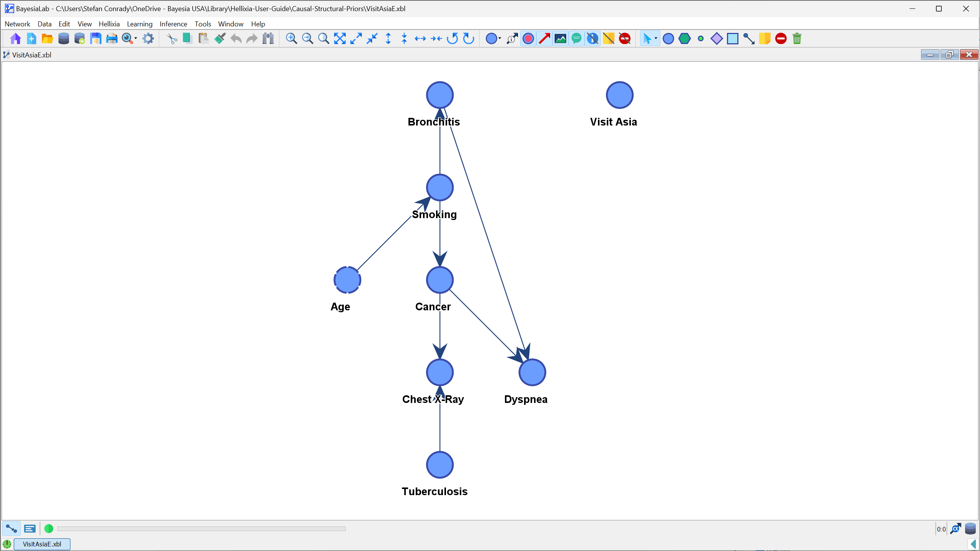The image size is (980, 551).
Task: Choose the hexagon decision node tool
Action: [x=684, y=39]
